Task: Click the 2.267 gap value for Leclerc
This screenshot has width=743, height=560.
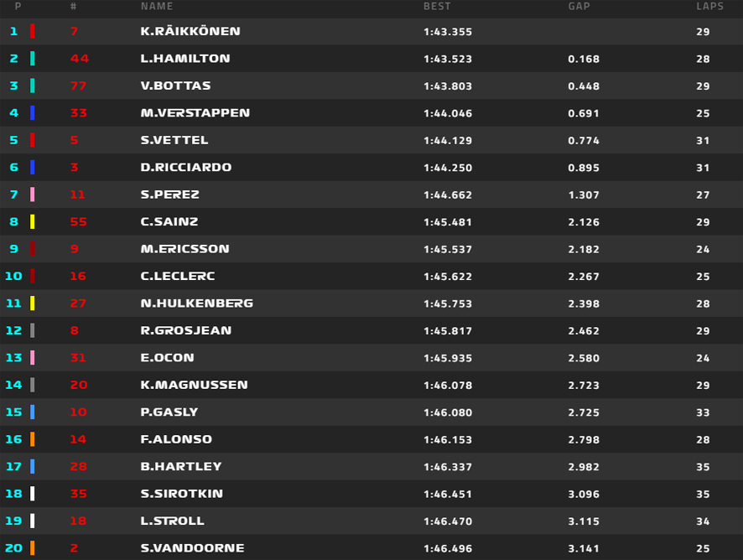Action: click(584, 276)
